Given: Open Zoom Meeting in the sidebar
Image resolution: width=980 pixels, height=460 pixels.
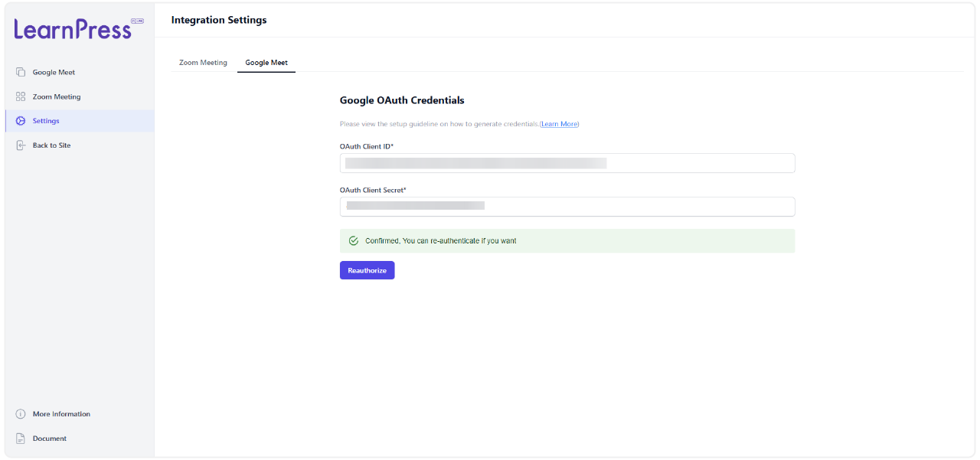Looking at the screenshot, I should point(80,96).
